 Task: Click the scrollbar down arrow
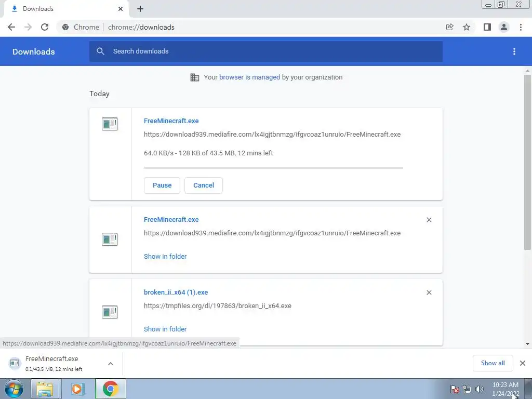(x=527, y=344)
